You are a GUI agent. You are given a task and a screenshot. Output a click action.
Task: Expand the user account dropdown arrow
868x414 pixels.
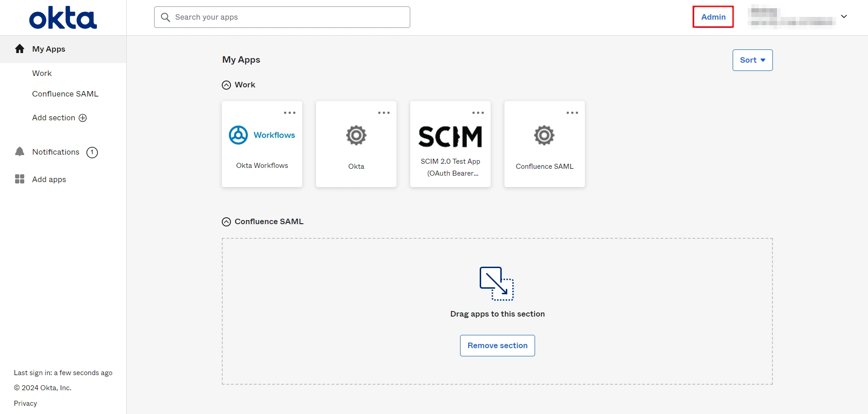(844, 16)
